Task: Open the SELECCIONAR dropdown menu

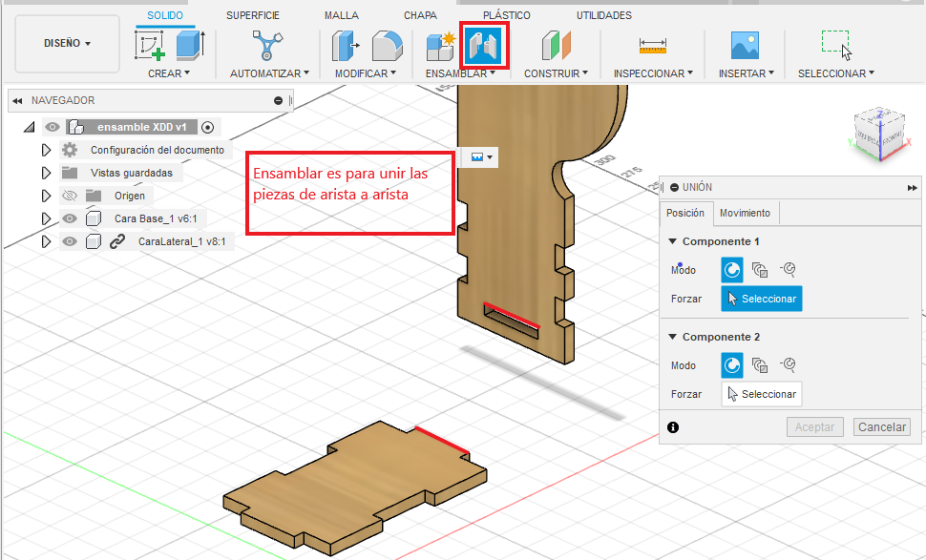Action: pos(835,73)
